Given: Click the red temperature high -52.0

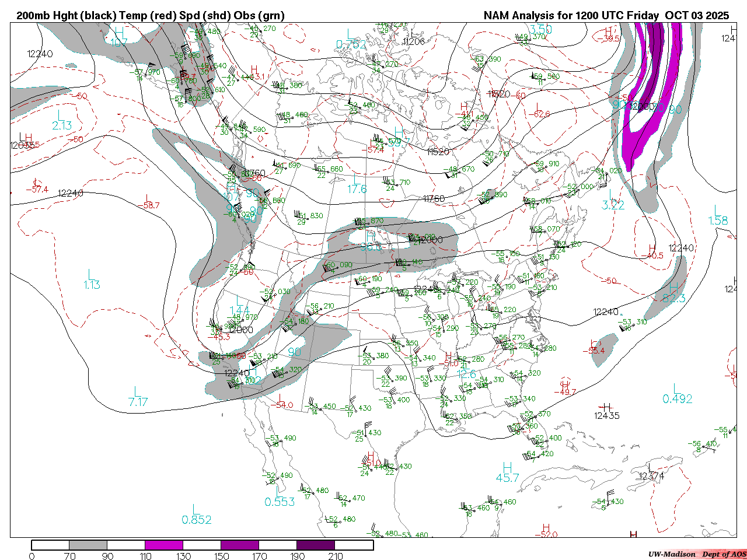Looking at the screenshot, I should 546,534.
